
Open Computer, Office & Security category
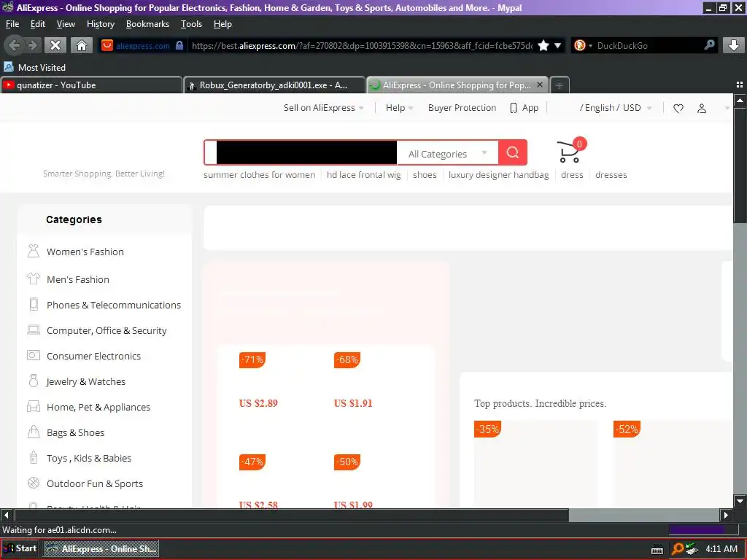(x=107, y=330)
